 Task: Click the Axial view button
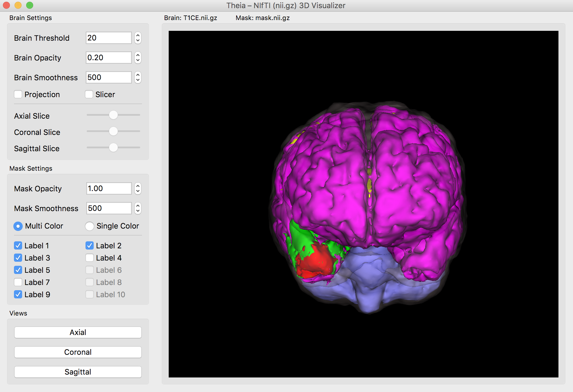(78, 332)
